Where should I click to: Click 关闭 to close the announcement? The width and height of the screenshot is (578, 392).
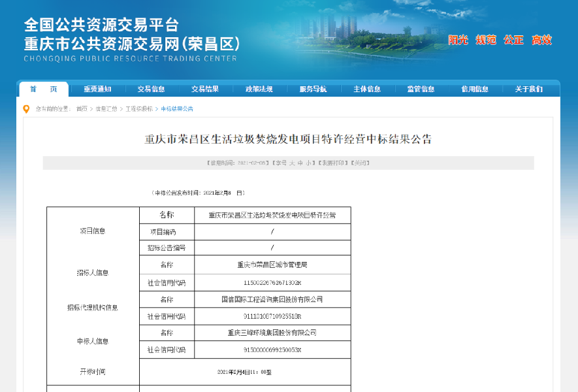361,163
